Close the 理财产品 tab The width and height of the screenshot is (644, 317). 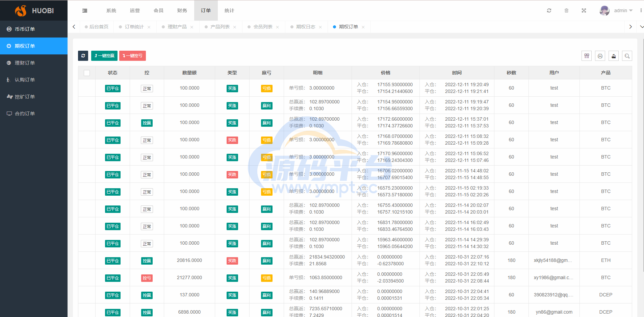[192, 27]
